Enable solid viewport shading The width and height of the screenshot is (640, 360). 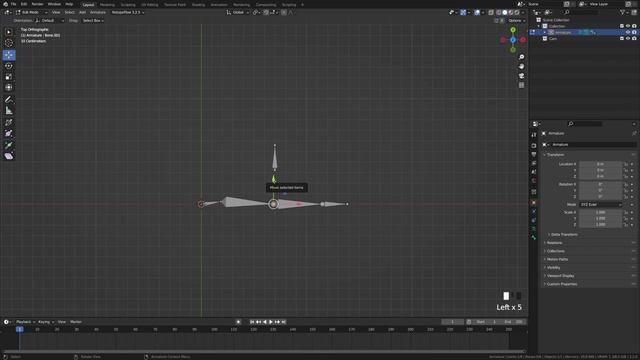(504, 13)
